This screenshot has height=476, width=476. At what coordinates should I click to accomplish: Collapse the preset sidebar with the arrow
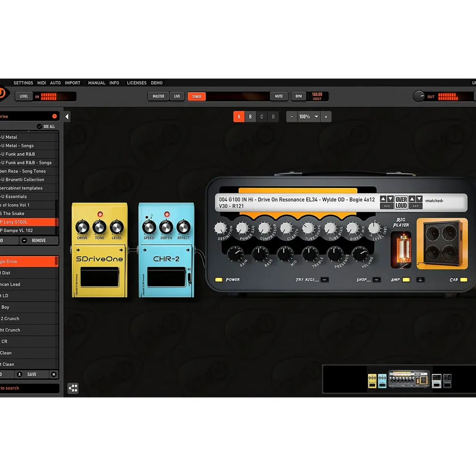tap(67, 116)
